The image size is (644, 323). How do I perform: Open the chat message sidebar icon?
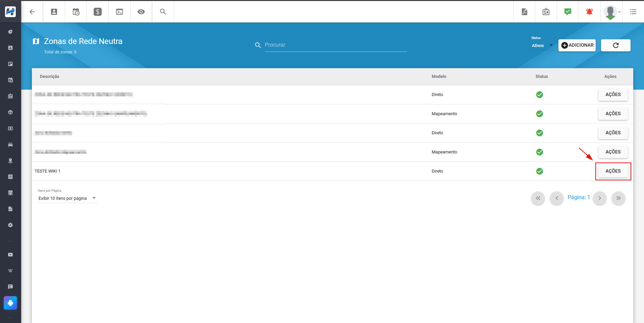click(10, 287)
